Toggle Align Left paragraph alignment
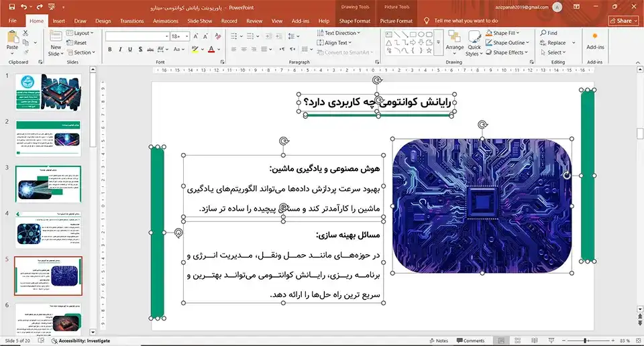Image resolution: width=644 pixels, height=346 pixels. (233, 49)
